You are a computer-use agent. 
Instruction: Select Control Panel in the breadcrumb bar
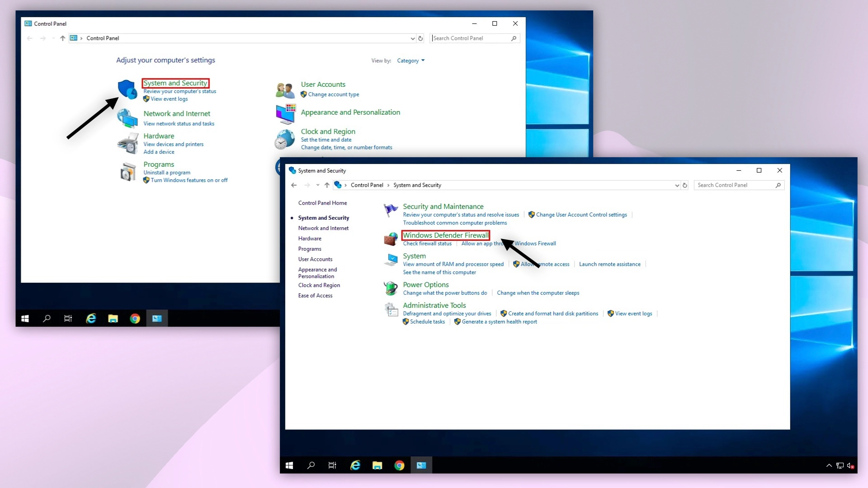(368, 185)
